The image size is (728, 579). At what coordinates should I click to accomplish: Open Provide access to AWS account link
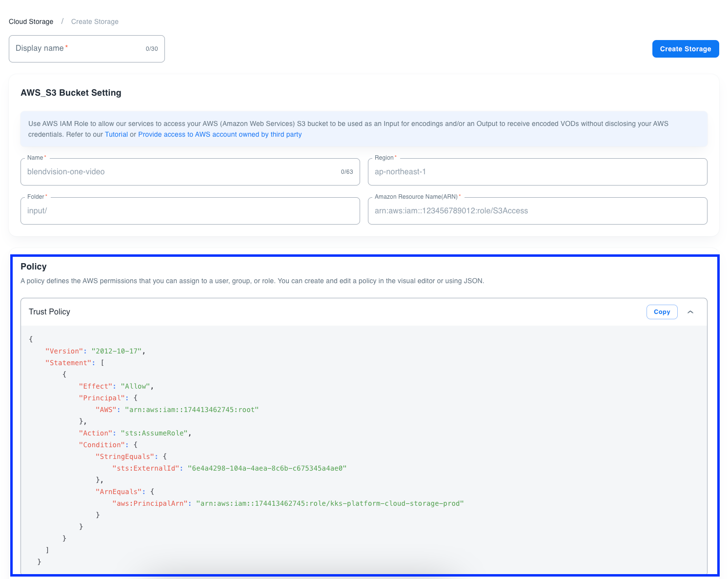point(220,134)
